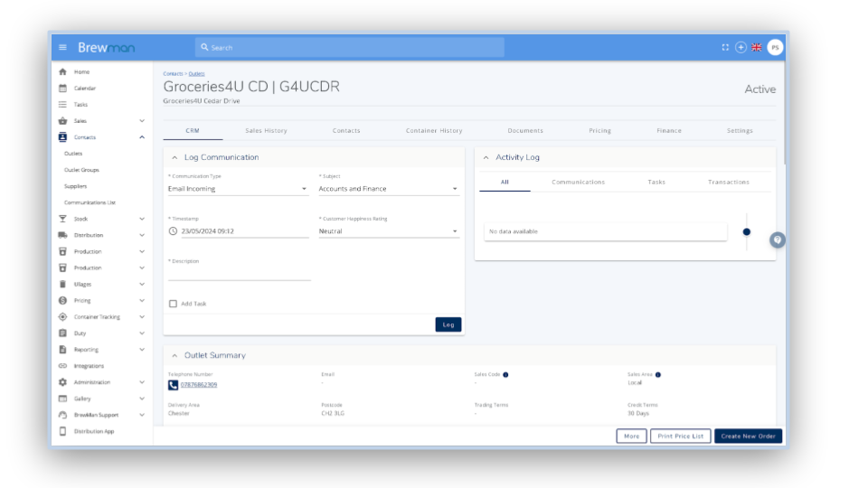Open Distribution App from the sidebar
Viewport: 868px width, 488px height.
[94, 431]
